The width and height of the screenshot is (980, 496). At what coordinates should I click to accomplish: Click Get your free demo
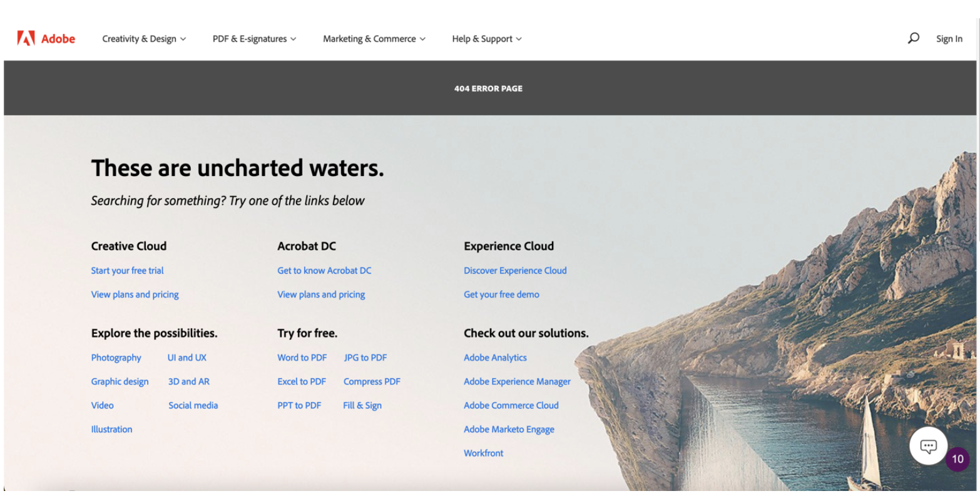click(x=501, y=294)
